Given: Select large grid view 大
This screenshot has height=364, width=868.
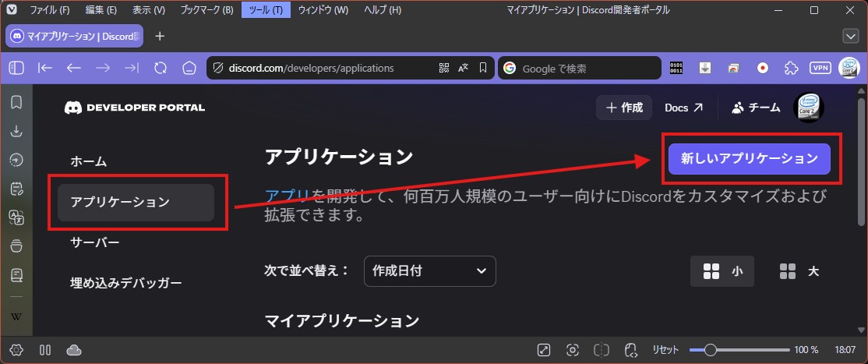Looking at the screenshot, I should pos(799,271).
